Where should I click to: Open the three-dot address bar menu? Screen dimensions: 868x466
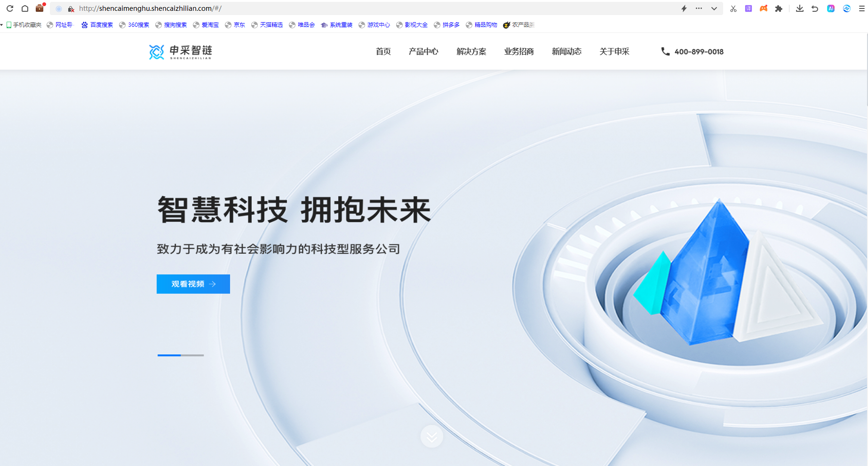[x=699, y=8]
